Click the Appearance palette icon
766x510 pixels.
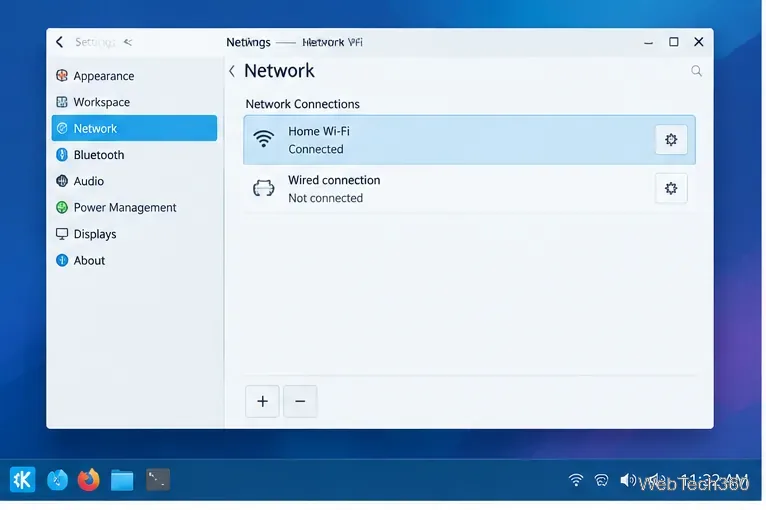click(62, 76)
